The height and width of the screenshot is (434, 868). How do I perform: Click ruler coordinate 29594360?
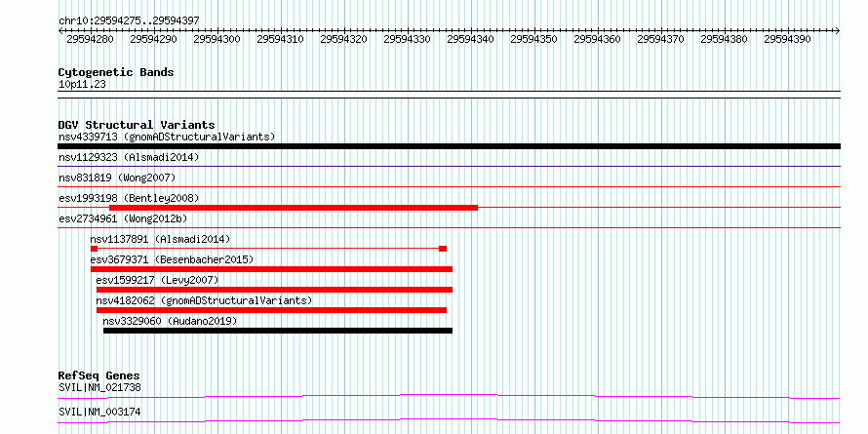click(597, 39)
